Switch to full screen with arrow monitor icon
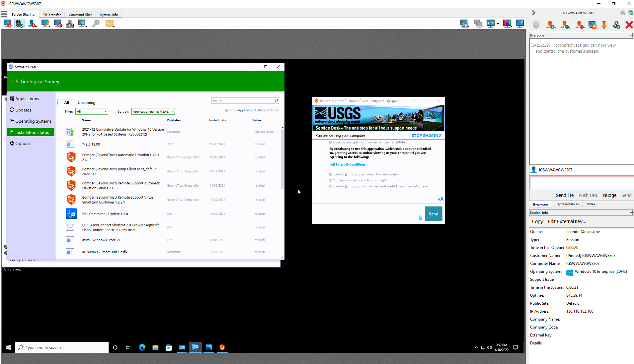This screenshot has height=364, width=634. click(520, 24)
